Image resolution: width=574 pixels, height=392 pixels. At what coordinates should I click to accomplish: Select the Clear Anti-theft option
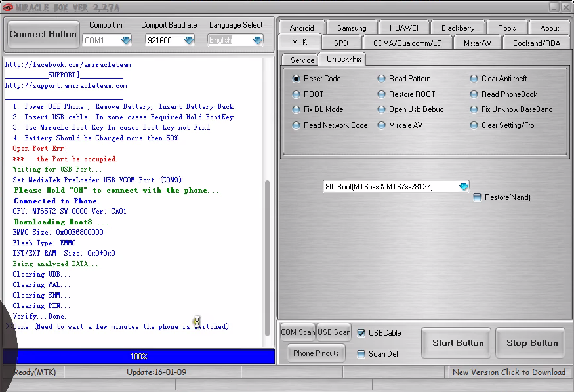(474, 79)
